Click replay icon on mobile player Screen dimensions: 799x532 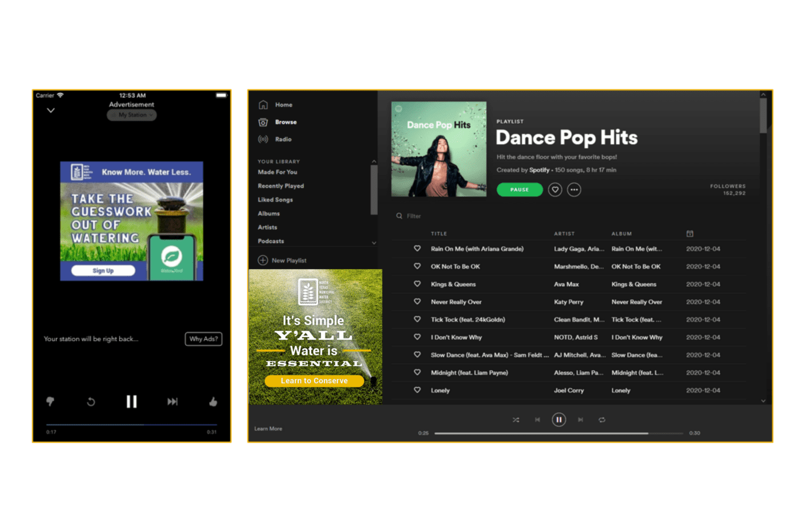[x=91, y=402]
